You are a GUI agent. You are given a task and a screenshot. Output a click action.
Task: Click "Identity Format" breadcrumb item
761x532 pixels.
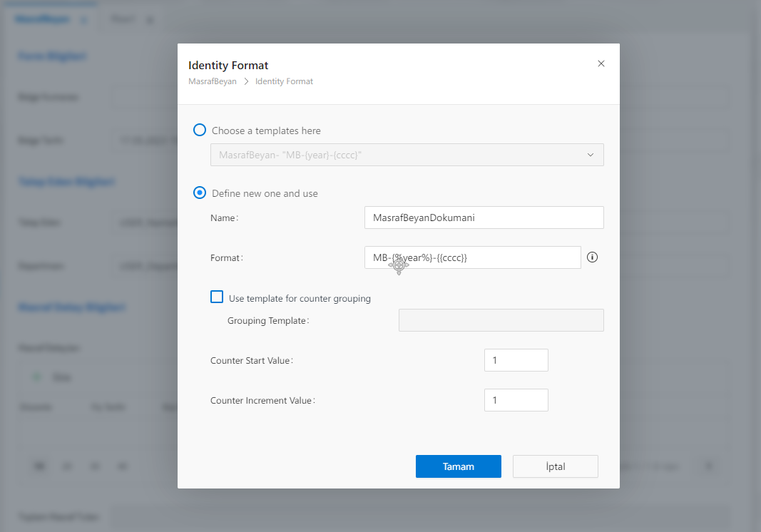[284, 82]
